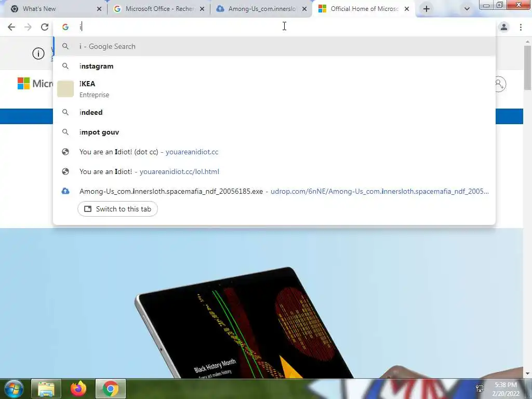Reload the current page

click(x=45, y=27)
